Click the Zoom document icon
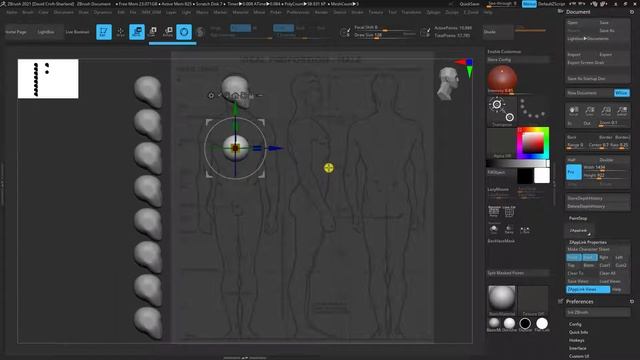The width and height of the screenshot is (640, 360). tap(590, 111)
